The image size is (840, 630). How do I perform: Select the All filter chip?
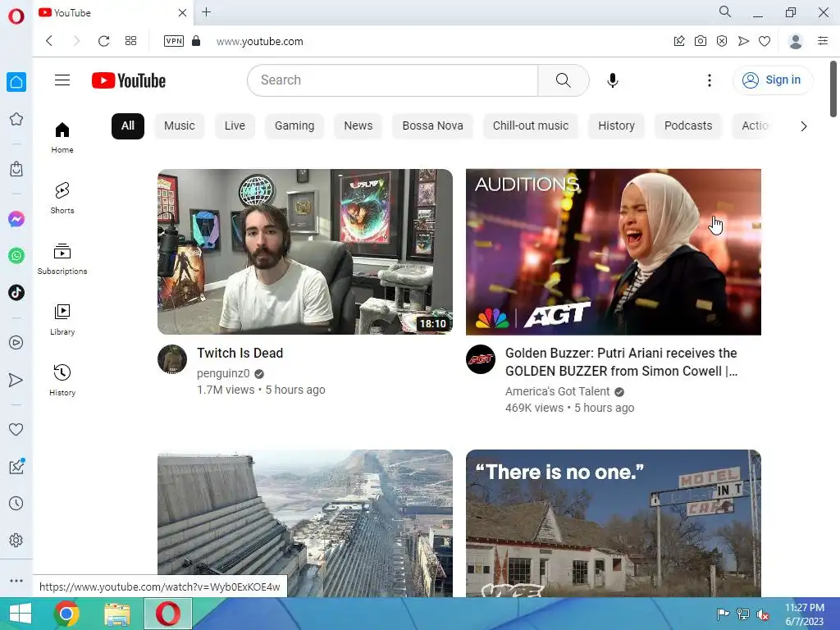point(127,126)
